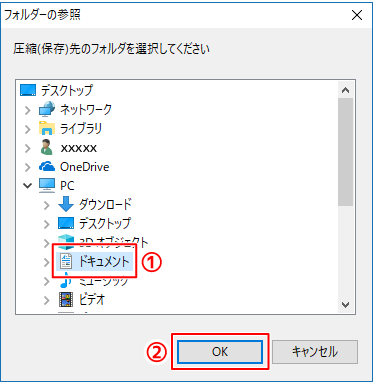373x383 pixels.
Task: Expand the ネットワーク tree node
Action: click(28, 110)
